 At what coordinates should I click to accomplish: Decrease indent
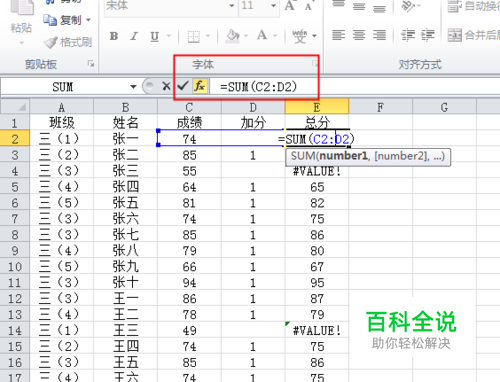click(x=408, y=35)
